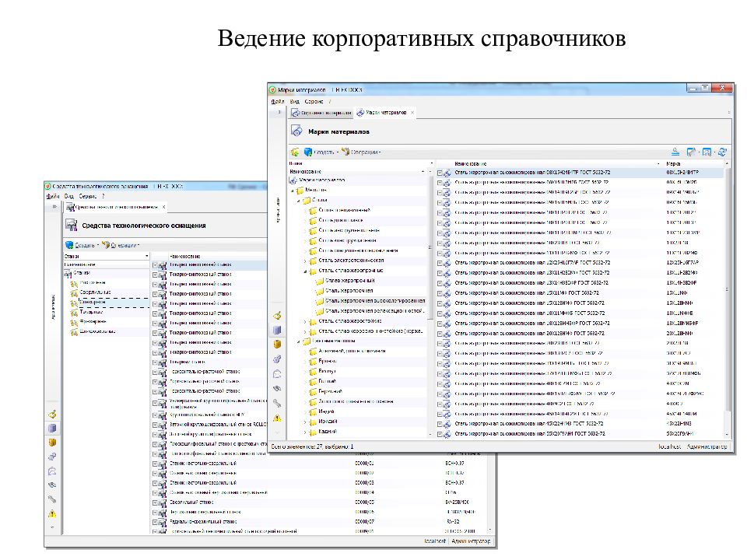Open Сервис menu in Средства технологического оснащения window
The height and width of the screenshot is (560, 747).
pos(87,196)
